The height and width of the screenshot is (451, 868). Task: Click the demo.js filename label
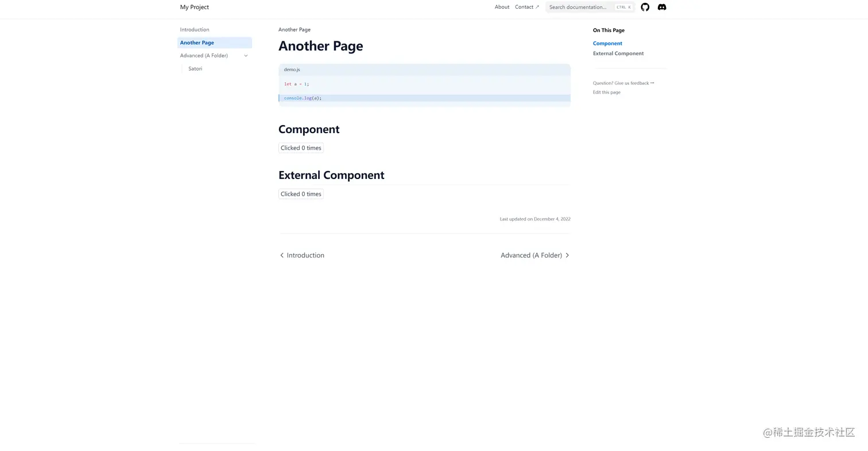click(x=292, y=69)
